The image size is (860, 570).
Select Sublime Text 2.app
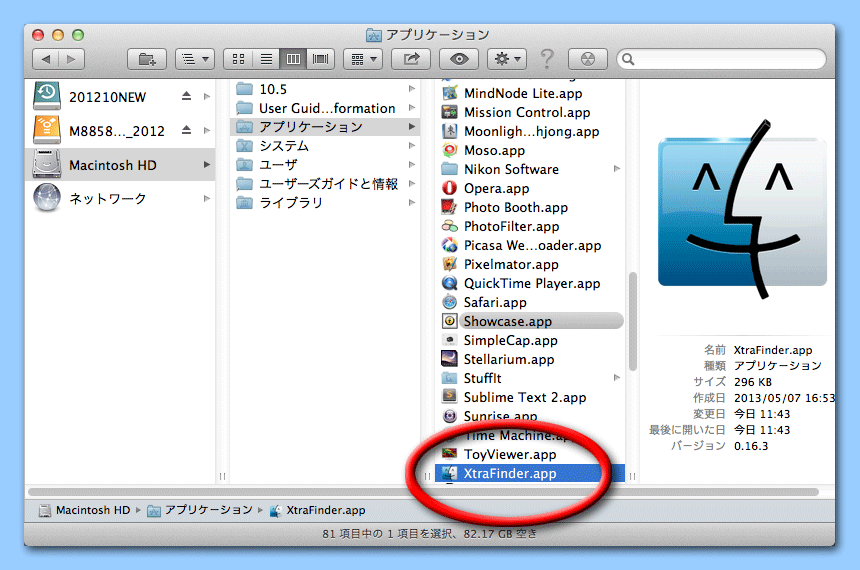(531, 397)
